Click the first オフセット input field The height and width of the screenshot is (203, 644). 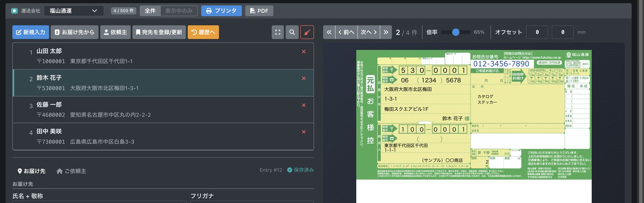[537, 32]
